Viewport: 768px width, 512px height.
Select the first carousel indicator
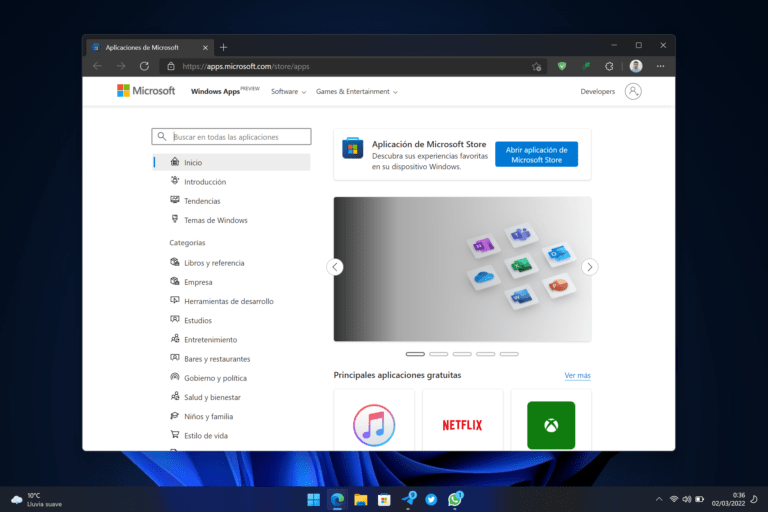tap(415, 354)
